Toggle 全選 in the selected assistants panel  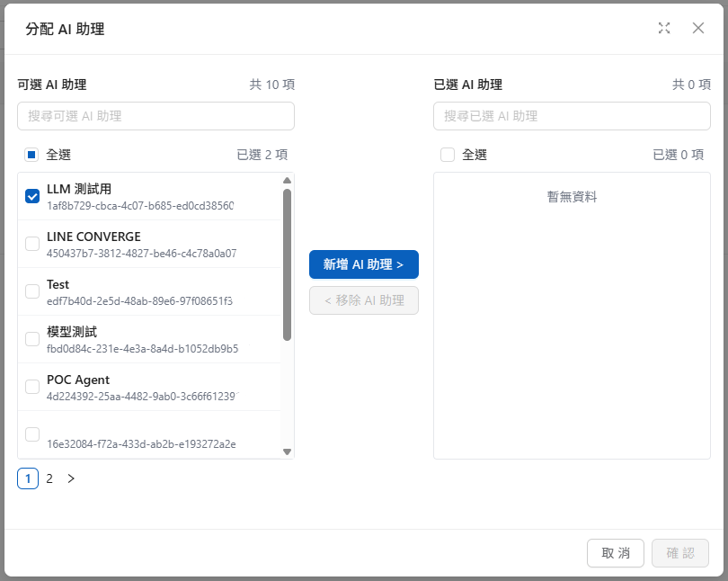click(x=448, y=155)
